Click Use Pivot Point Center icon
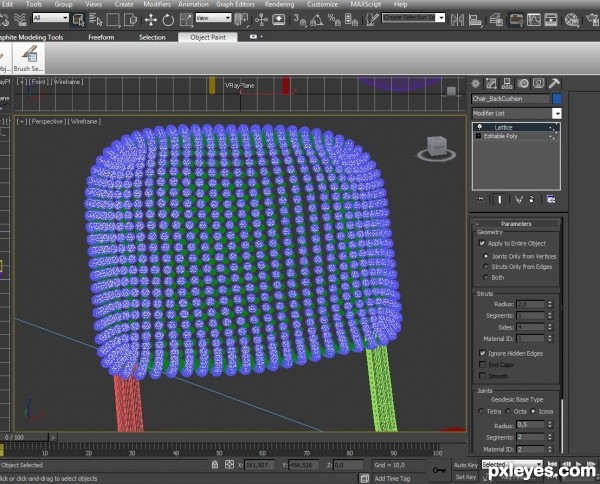Screen dimensions: 600x484 (x=241, y=20)
